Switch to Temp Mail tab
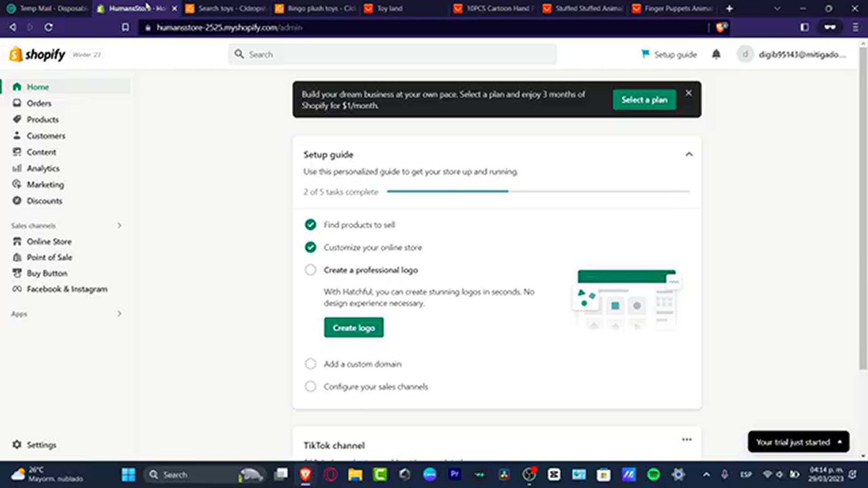 pyautogui.click(x=47, y=8)
